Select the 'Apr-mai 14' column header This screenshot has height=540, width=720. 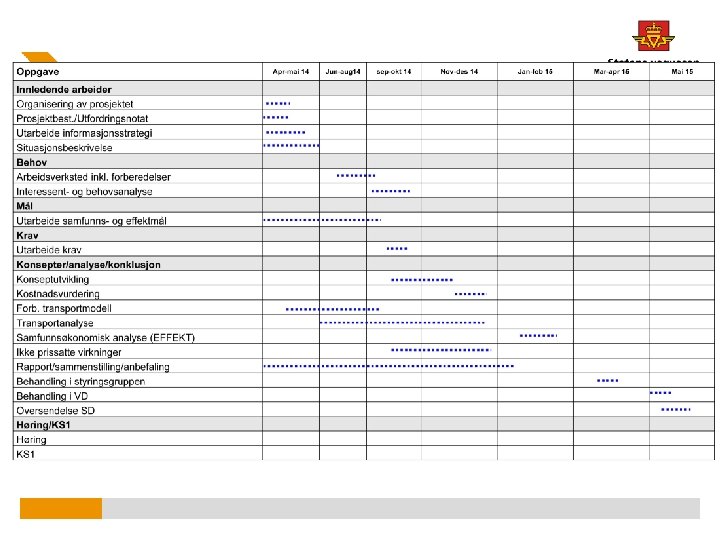tap(291, 72)
